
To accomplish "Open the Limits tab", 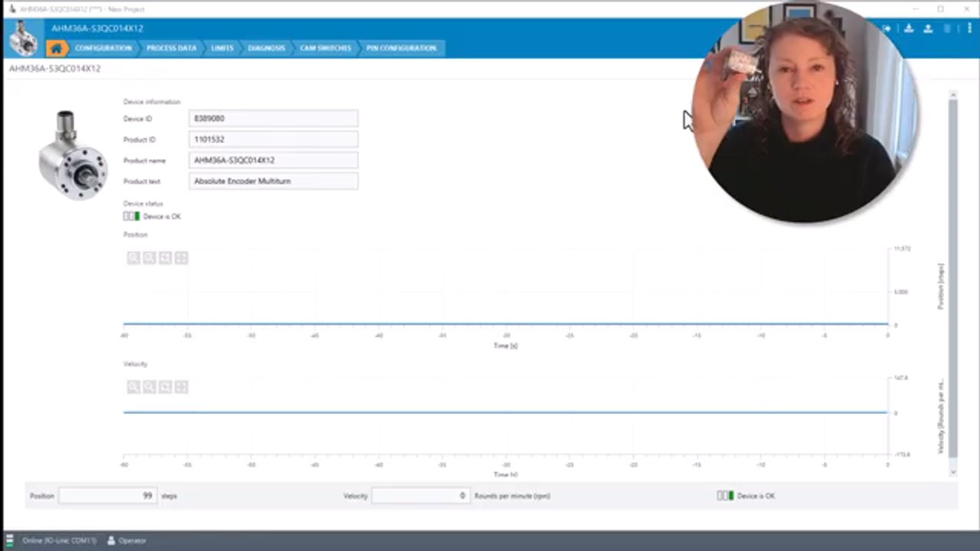I will click(222, 48).
